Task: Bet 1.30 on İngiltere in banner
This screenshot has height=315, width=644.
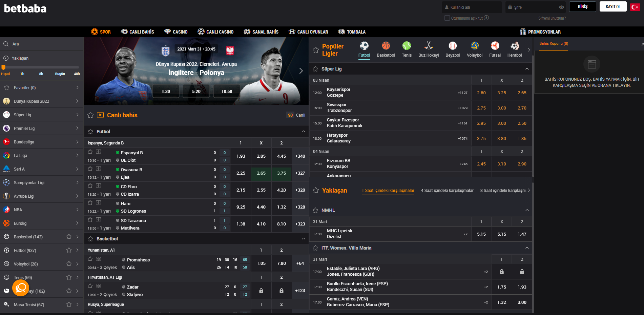Action: pyautogui.click(x=166, y=91)
